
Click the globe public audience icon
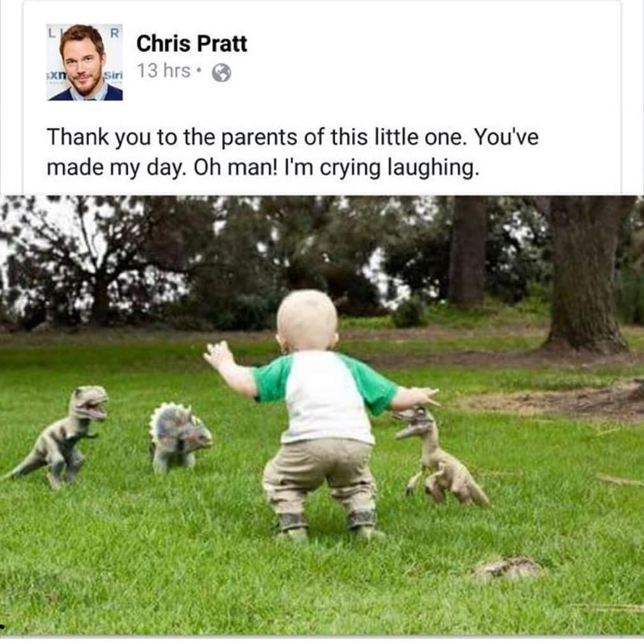coord(221,73)
